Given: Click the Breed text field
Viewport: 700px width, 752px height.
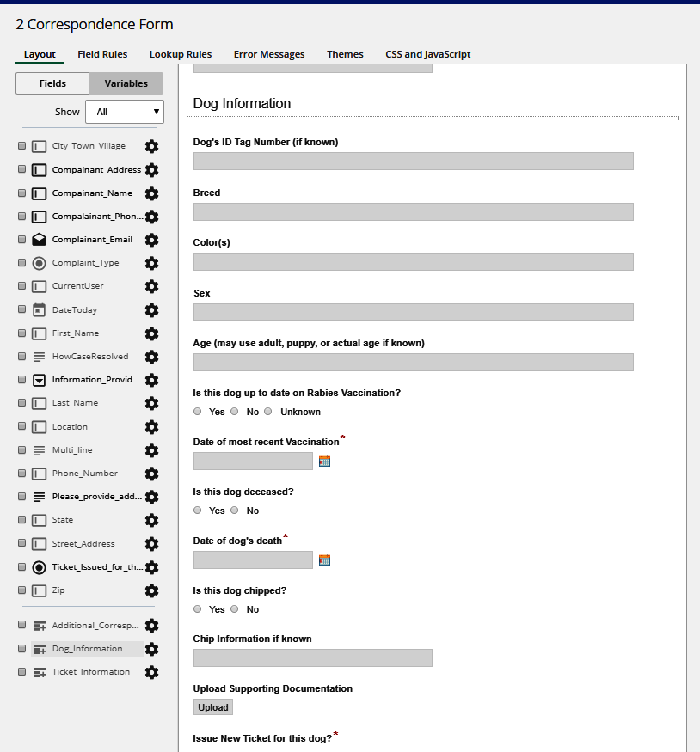Looking at the screenshot, I should (413, 211).
